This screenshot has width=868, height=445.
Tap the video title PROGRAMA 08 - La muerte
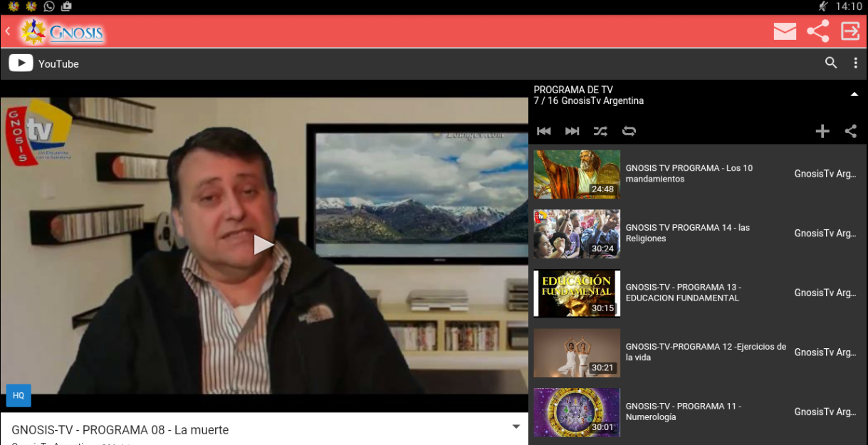click(120, 430)
